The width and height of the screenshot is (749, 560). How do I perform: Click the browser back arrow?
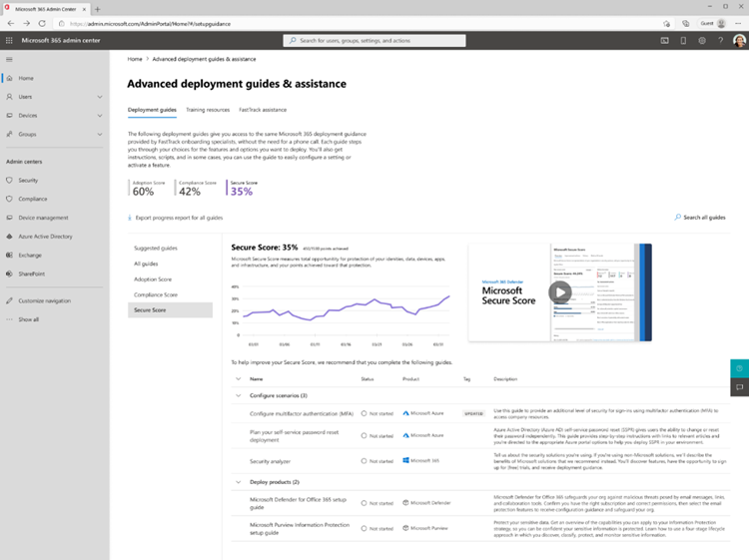[x=11, y=23]
